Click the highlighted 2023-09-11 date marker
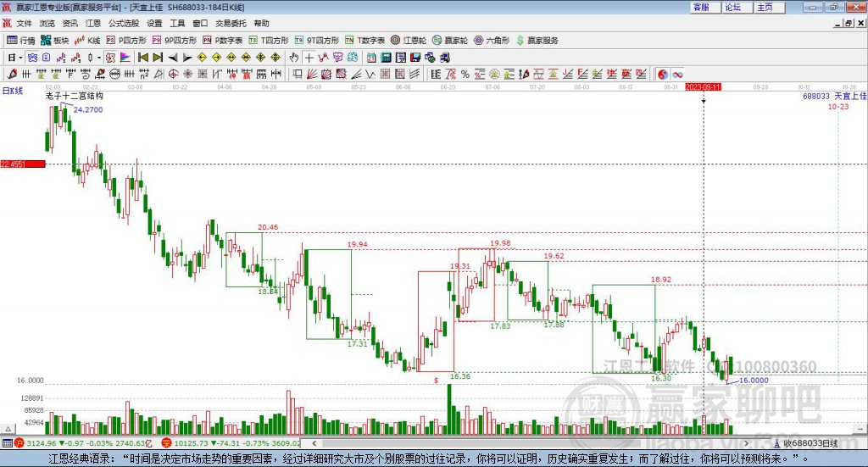 (703, 86)
